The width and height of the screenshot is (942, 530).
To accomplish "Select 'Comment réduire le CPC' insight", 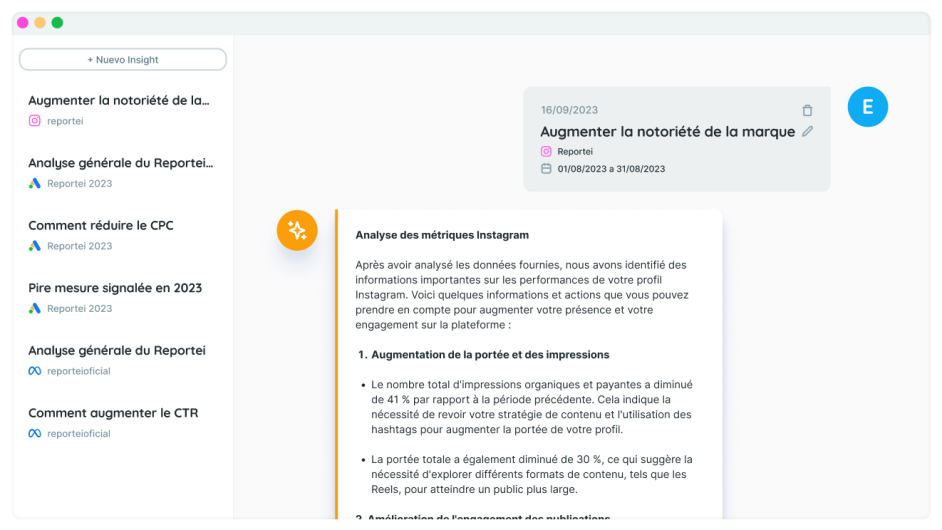I will click(101, 225).
